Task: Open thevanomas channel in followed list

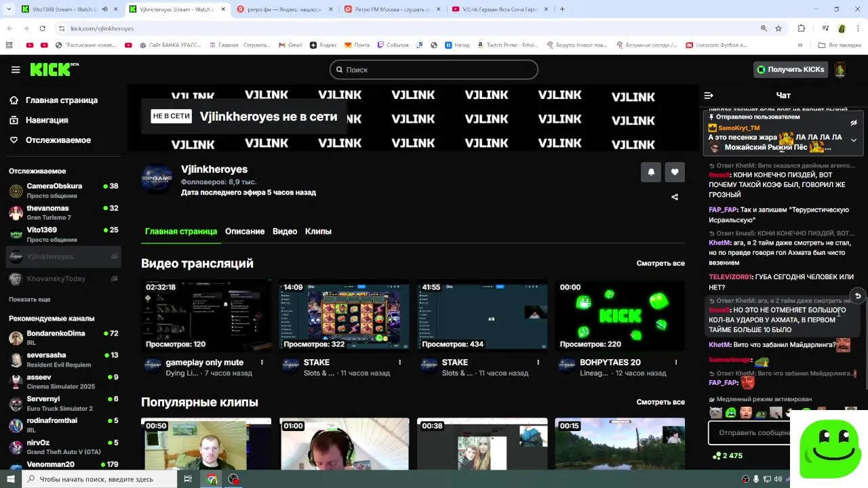Action: tap(64, 213)
